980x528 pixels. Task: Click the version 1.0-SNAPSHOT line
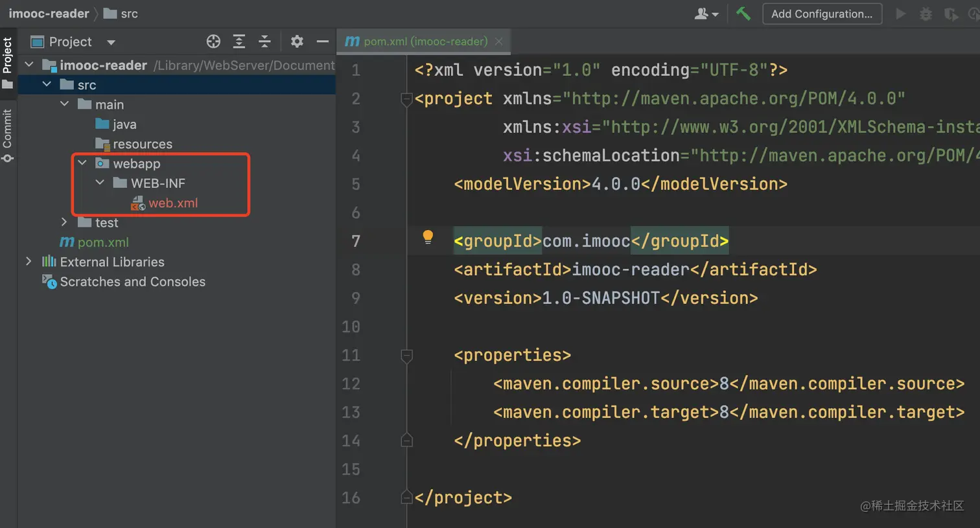(605, 298)
